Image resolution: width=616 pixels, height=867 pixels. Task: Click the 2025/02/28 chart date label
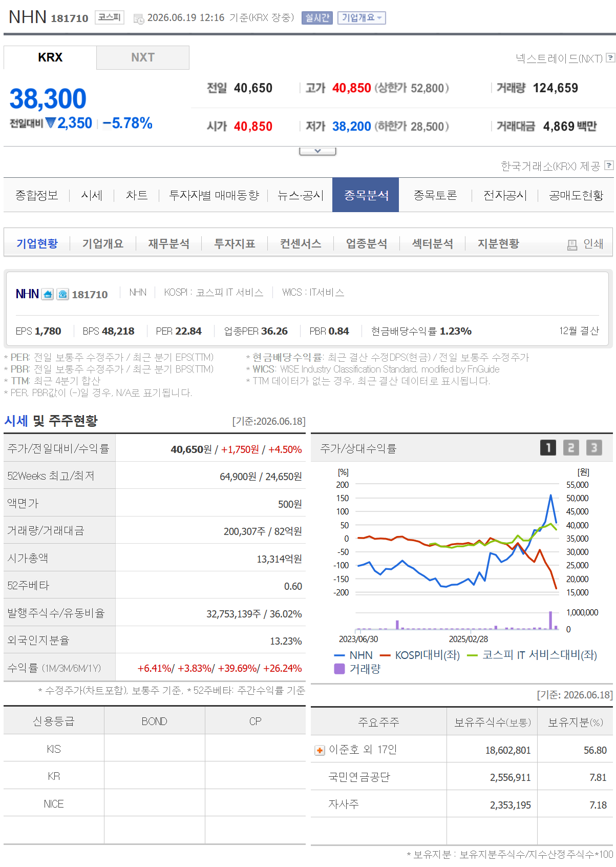[x=469, y=639]
